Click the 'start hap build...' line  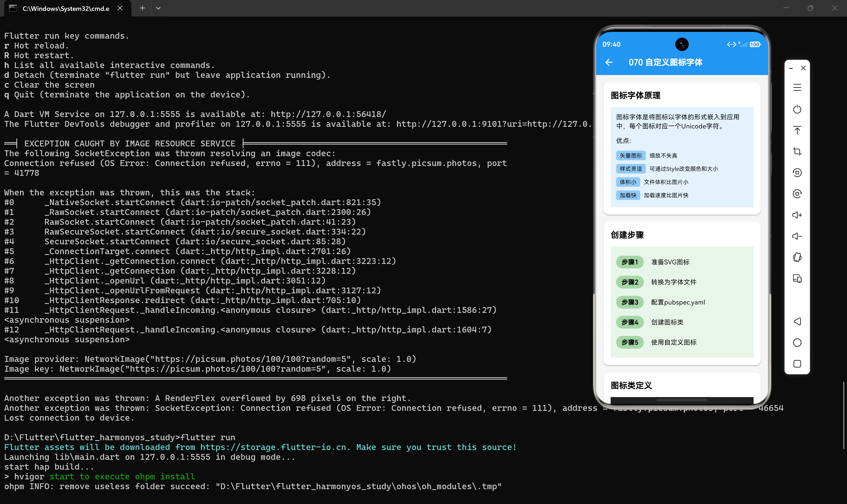pos(49,467)
